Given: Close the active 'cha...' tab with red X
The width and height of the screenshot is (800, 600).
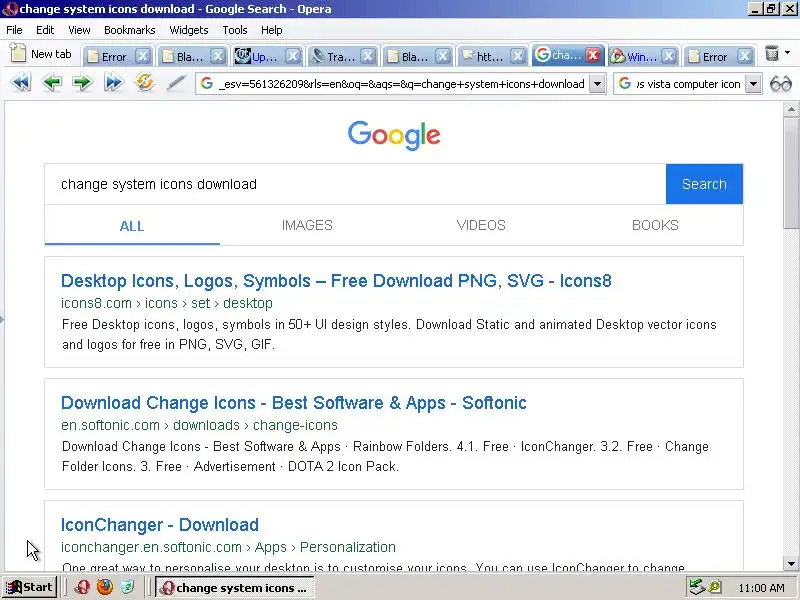Looking at the screenshot, I should [x=593, y=55].
